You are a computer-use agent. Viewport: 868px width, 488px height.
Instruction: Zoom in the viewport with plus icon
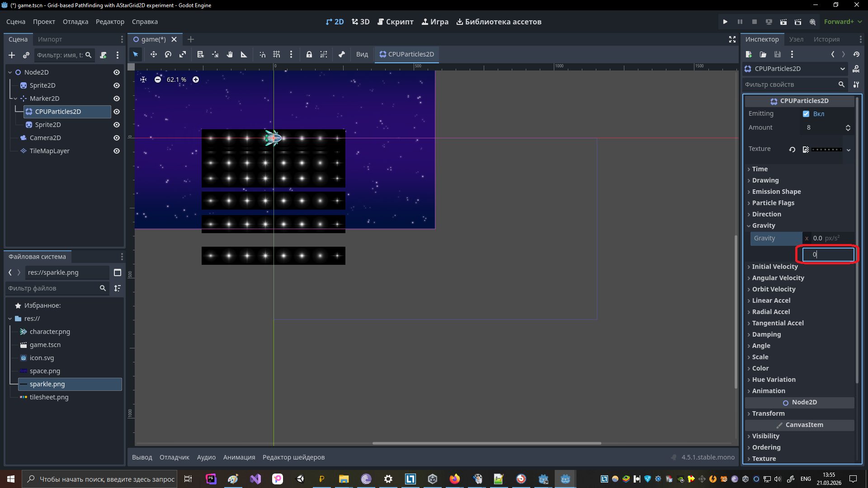coord(196,80)
